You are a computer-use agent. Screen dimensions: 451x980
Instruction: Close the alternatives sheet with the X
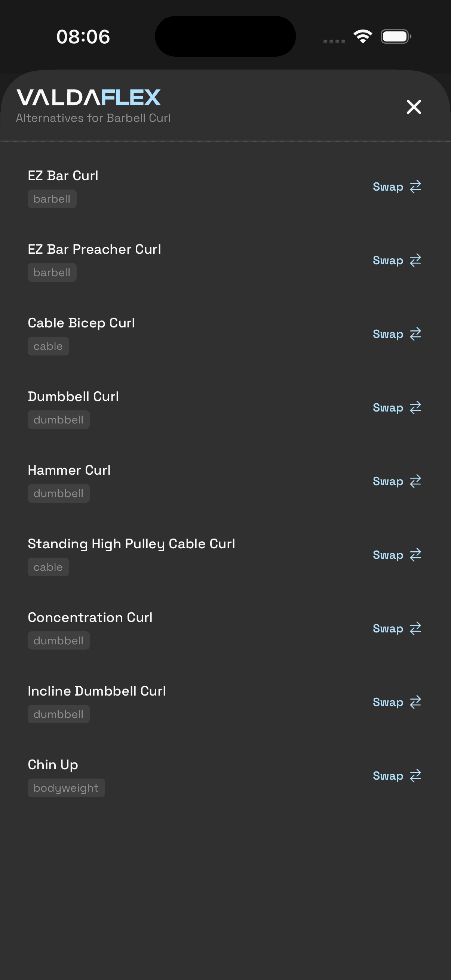tap(414, 107)
